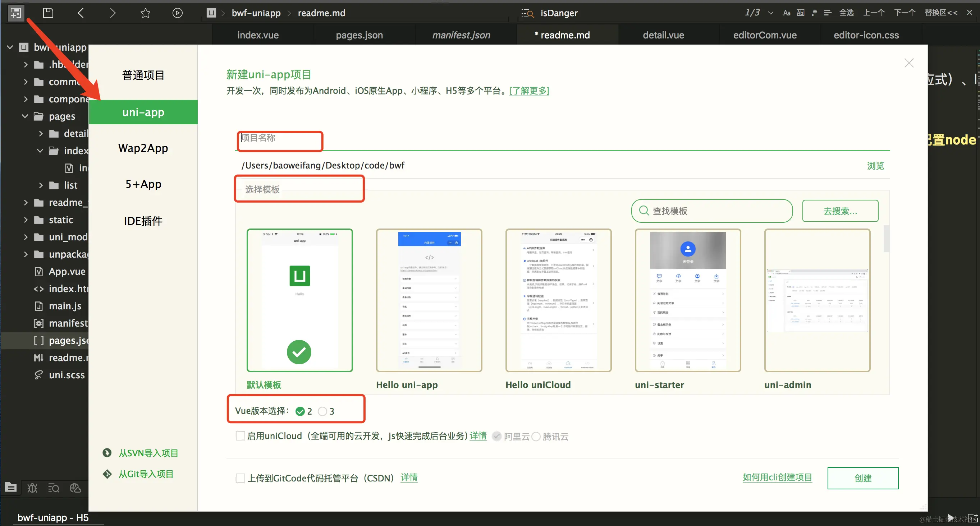
Task: Click the save icon in the toolbar
Action: (48, 13)
